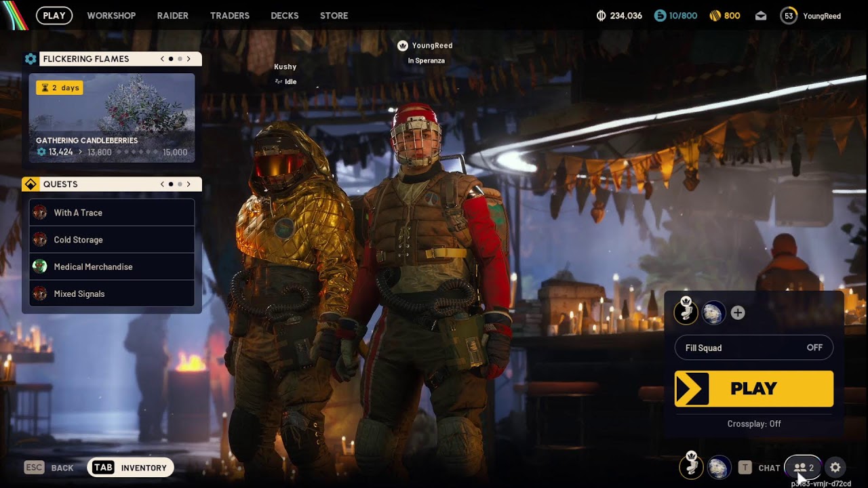Click the blue token icon beside 10/800
The height and width of the screenshot is (488, 868).
click(660, 16)
